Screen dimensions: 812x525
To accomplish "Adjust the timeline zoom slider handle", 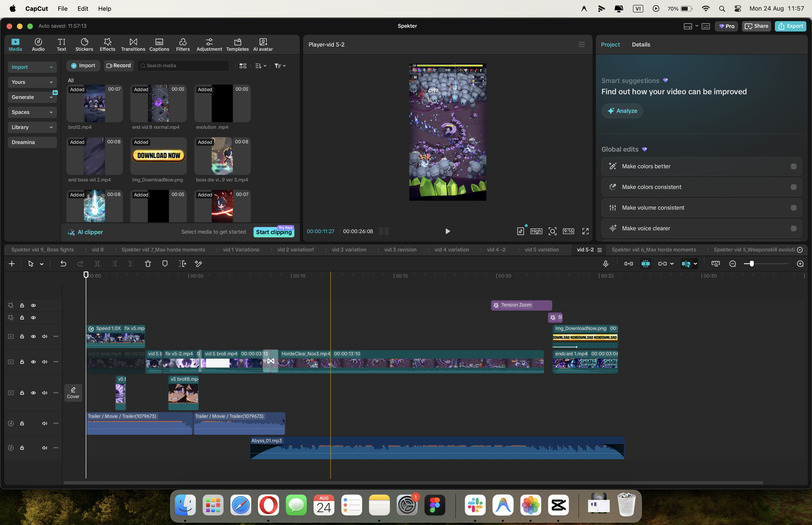I will coord(751,264).
